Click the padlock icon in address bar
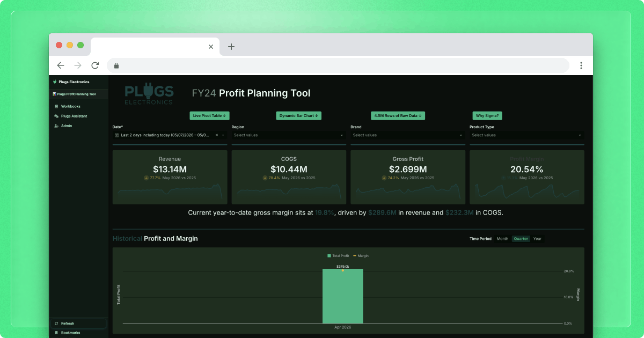The height and width of the screenshot is (338, 644). [116, 65]
